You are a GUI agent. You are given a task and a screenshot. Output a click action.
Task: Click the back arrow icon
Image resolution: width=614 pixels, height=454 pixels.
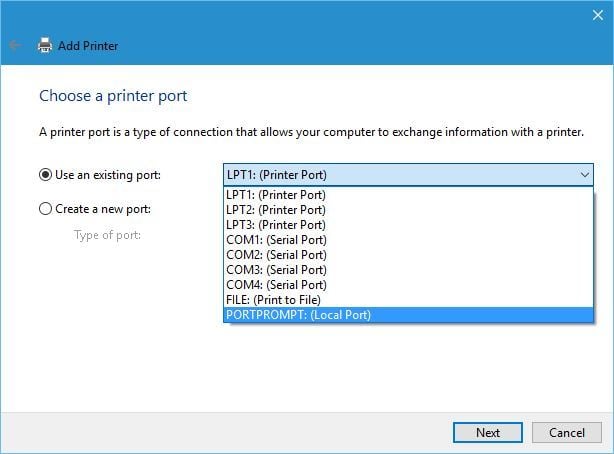(x=15, y=45)
